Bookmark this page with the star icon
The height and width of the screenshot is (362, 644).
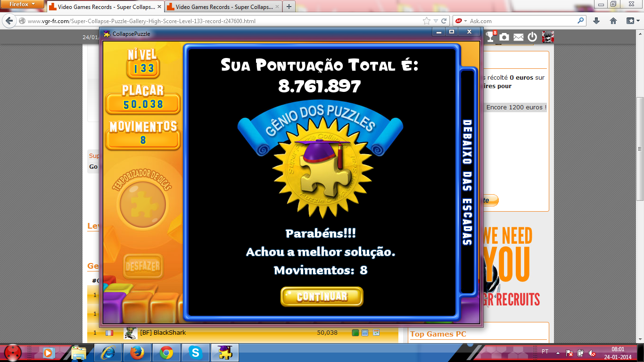427,21
